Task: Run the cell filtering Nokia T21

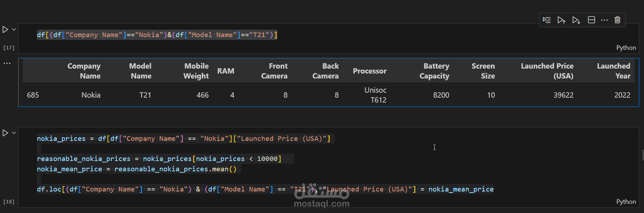Action: click(x=5, y=30)
